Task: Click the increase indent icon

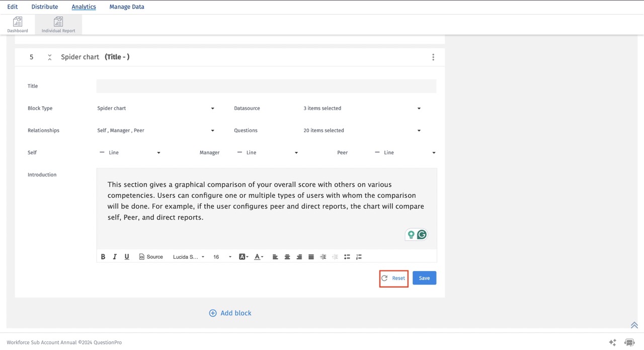Action: [x=323, y=257]
